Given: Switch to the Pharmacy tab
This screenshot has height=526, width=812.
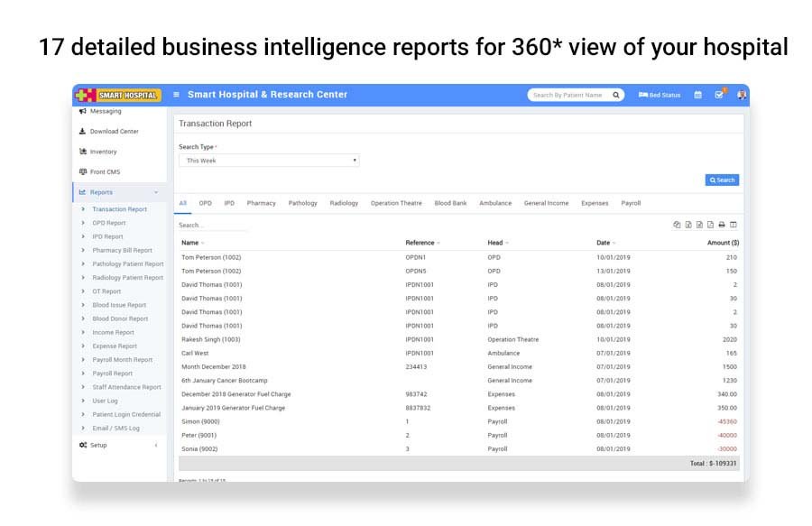Looking at the screenshot, I should click(261, 203).
